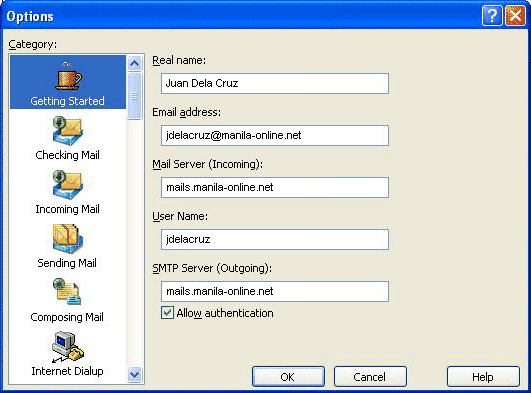Confirm settings with the OK button
The image size is (531, 393).
click(288, 377)
